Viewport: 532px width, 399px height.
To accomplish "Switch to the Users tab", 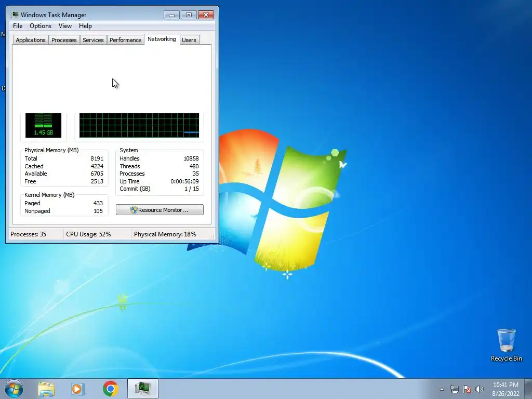I will 189,40.
